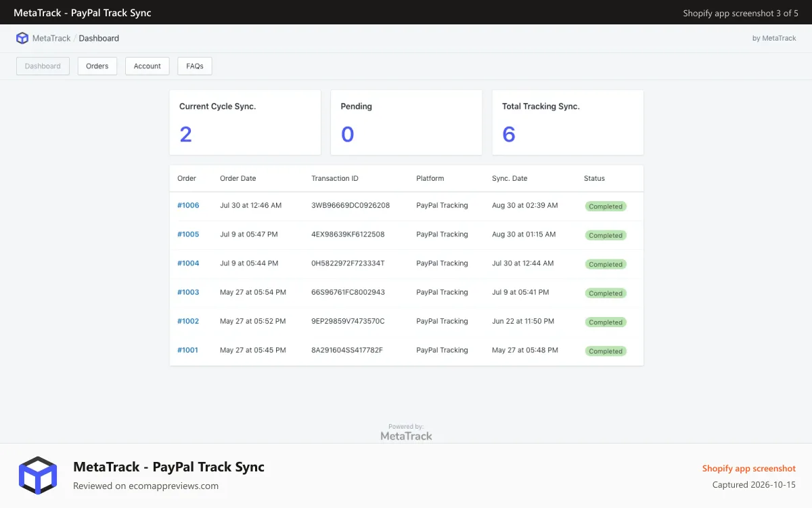812x508 pixels.
Task: Click PayPal Tracking in order #1003 row
Action: pyautogui.click(x=442, y=293)
